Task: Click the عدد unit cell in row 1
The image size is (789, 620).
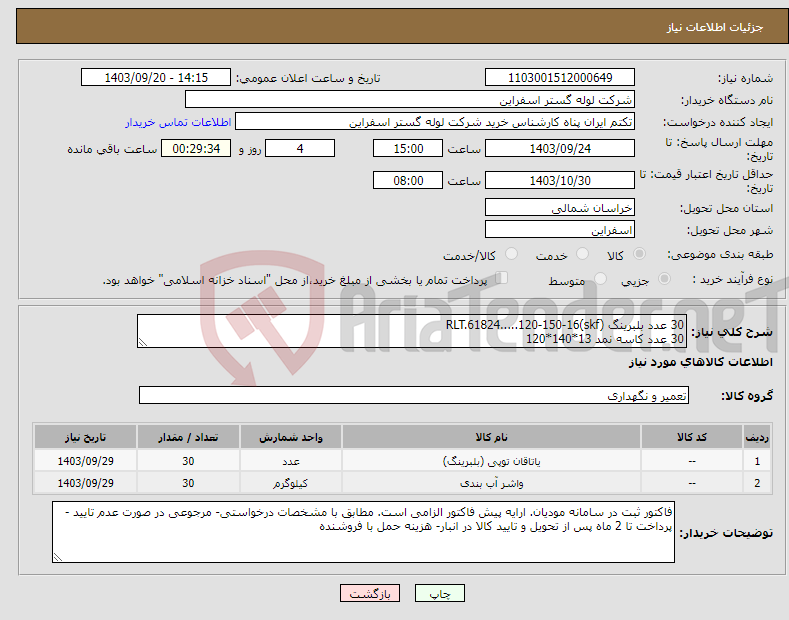Action: [290, 461]
